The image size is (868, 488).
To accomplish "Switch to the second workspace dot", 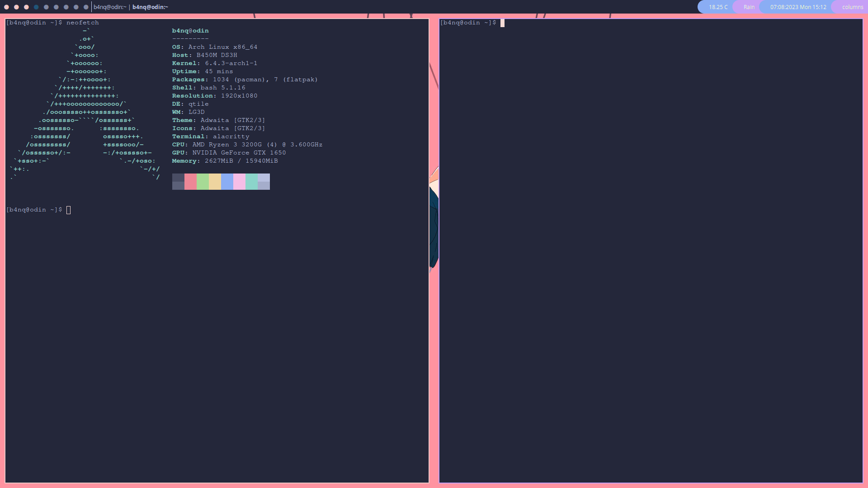I will 16,7.
